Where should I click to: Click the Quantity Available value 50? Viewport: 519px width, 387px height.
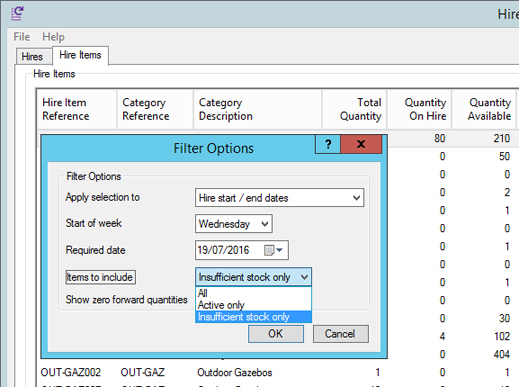(x=504, y=156)
